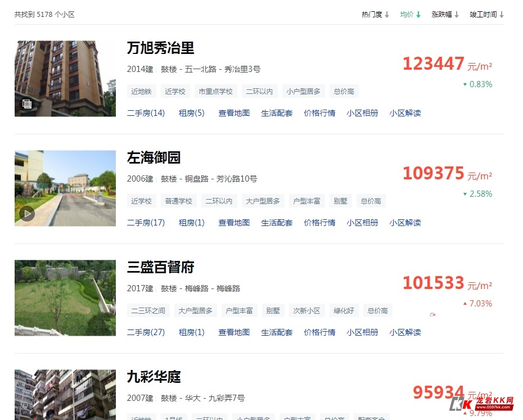
Task: Open the 万旭秀冶里 community title
Action: tap(160, 48)
